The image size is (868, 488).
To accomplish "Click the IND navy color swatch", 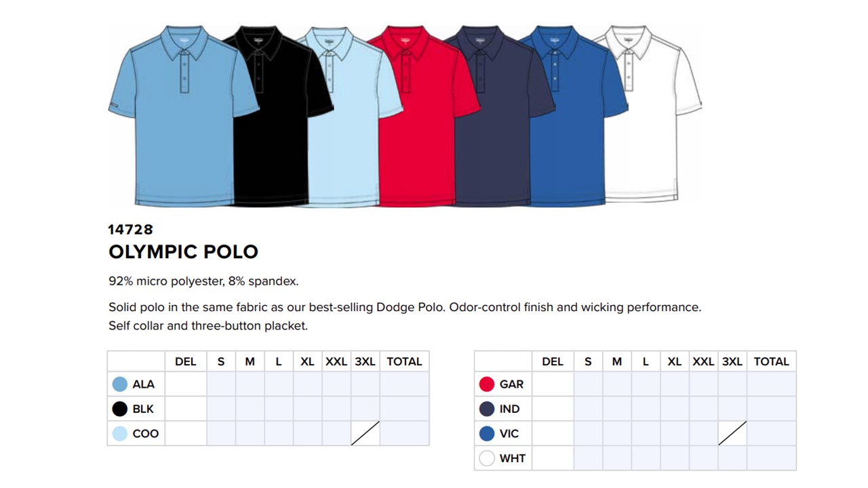I will click(487, 409).
